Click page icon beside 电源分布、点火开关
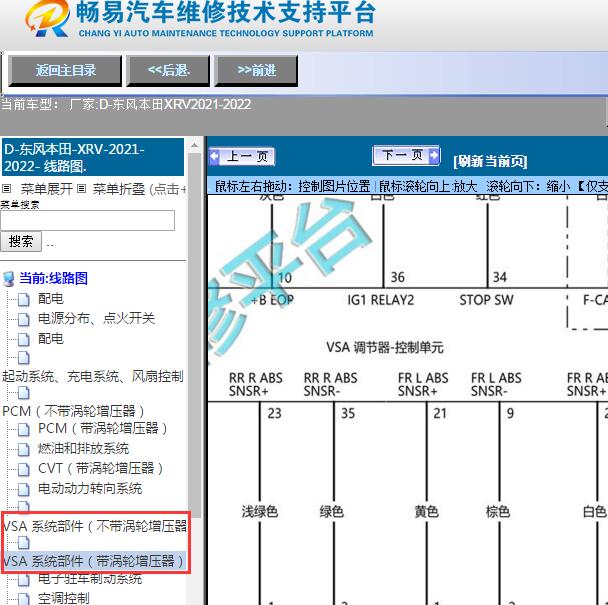 pos(24,320)
